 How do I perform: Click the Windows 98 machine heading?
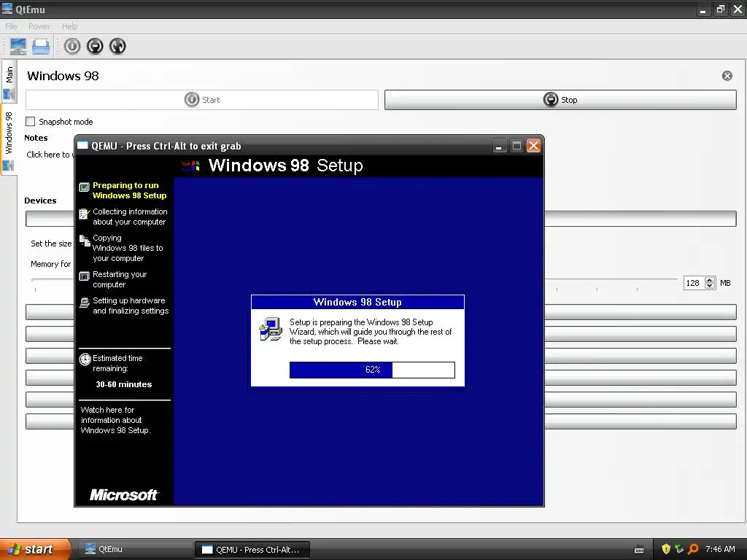point(63,76)
